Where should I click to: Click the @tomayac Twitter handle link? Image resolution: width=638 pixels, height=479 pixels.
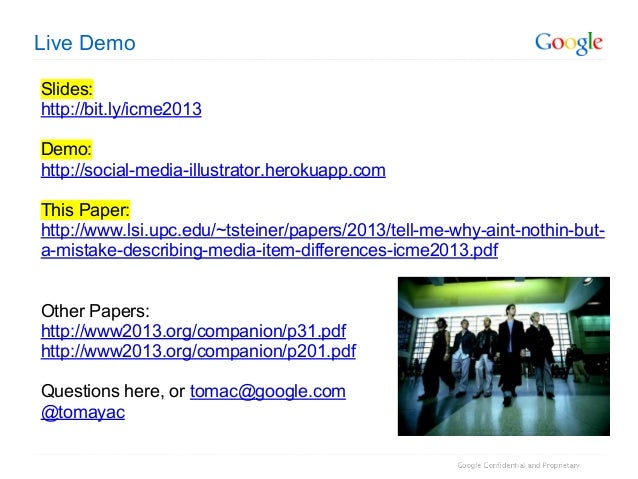[83, 412]
